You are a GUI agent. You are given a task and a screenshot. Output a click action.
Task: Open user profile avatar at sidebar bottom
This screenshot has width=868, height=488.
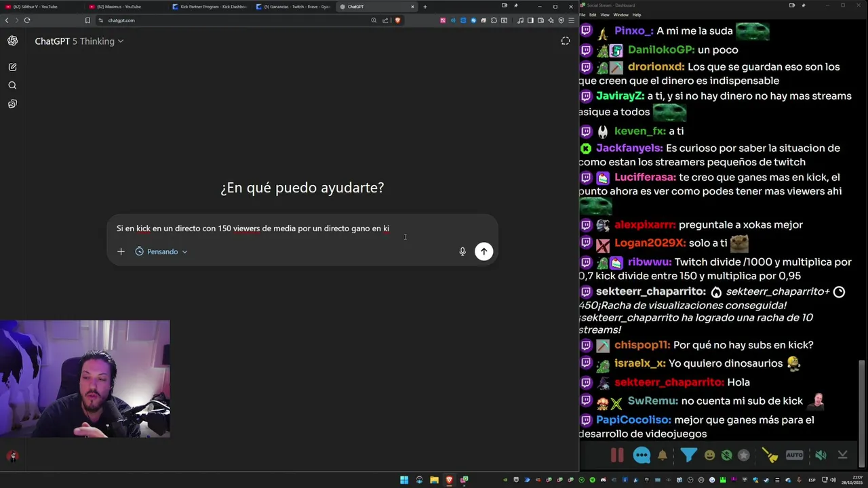[x=12, y=456]
